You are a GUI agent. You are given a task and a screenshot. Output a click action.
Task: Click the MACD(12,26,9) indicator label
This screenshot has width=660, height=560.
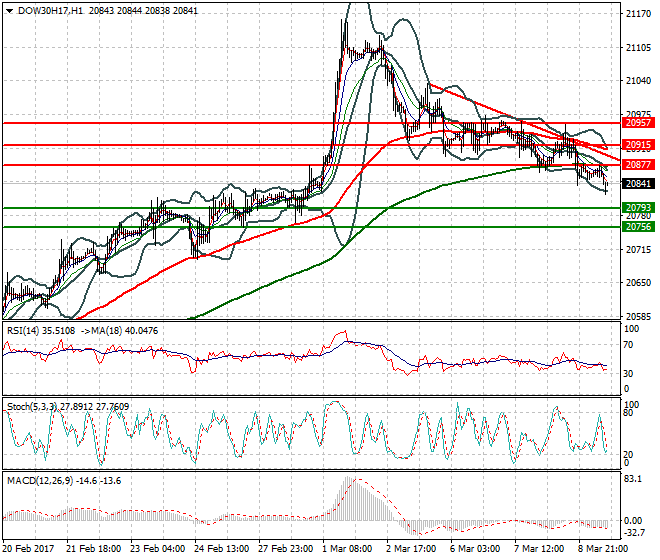coord(40,481)
